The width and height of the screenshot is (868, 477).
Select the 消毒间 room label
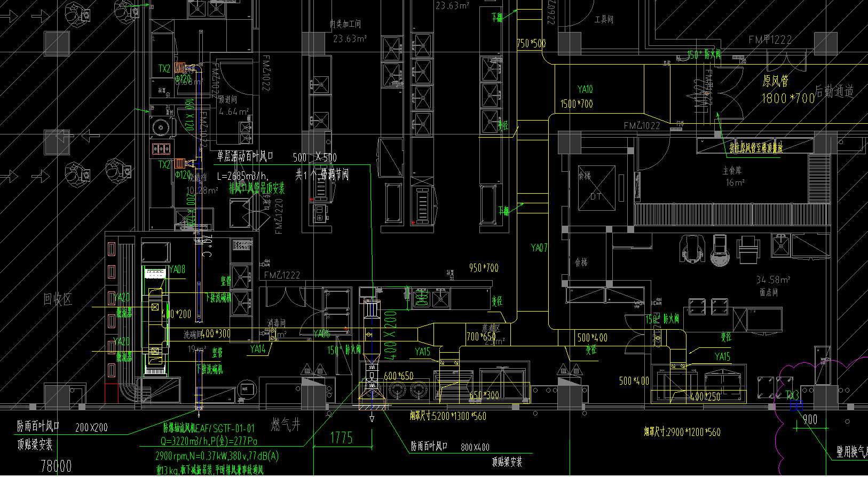pos(277,323)
